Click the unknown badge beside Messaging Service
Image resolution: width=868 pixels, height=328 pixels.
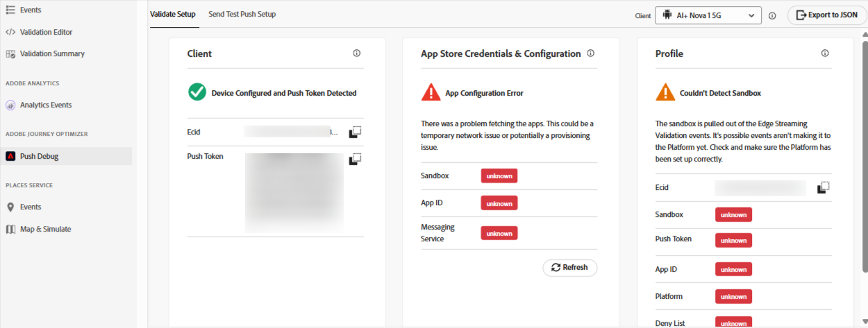pos(499,234)
